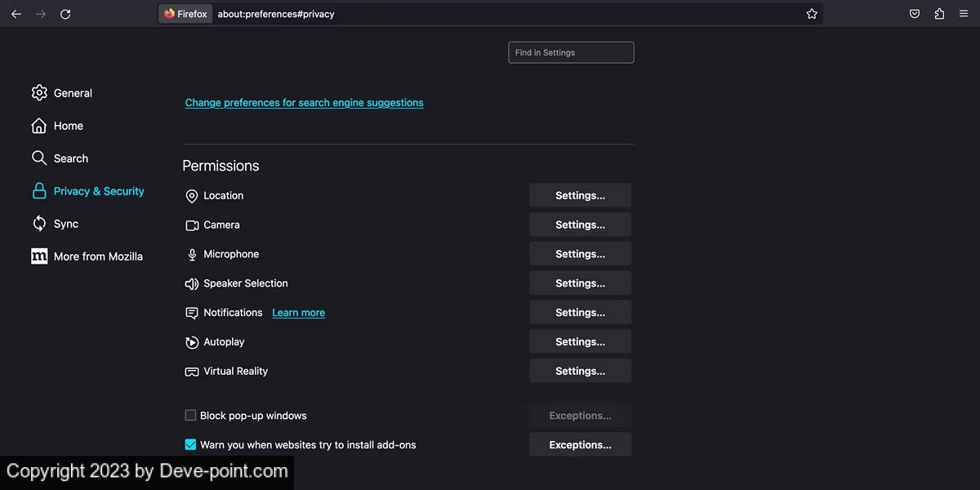Click the Speaker Selection label text
Screen dimensions: 980x490
click(246, 283)
